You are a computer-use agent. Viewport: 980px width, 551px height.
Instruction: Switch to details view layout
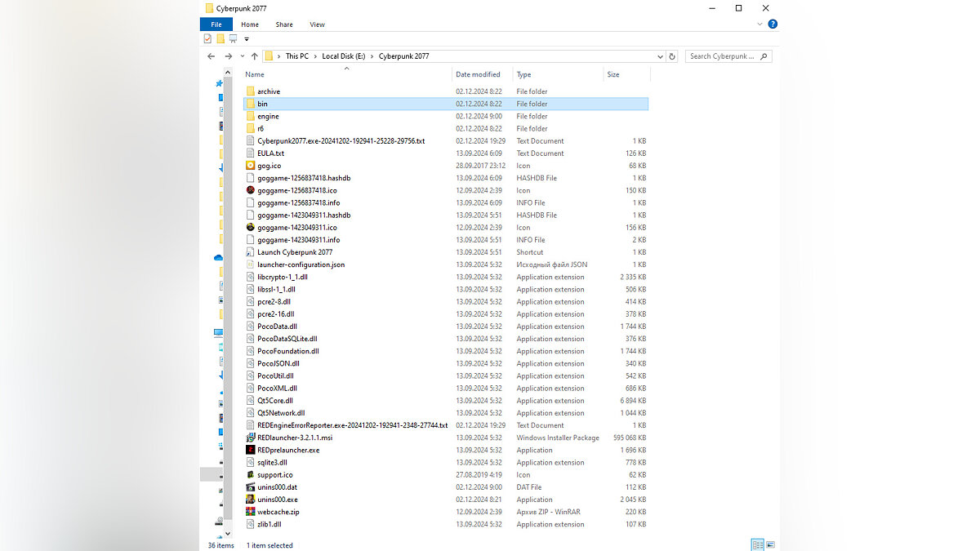point(757,544)
